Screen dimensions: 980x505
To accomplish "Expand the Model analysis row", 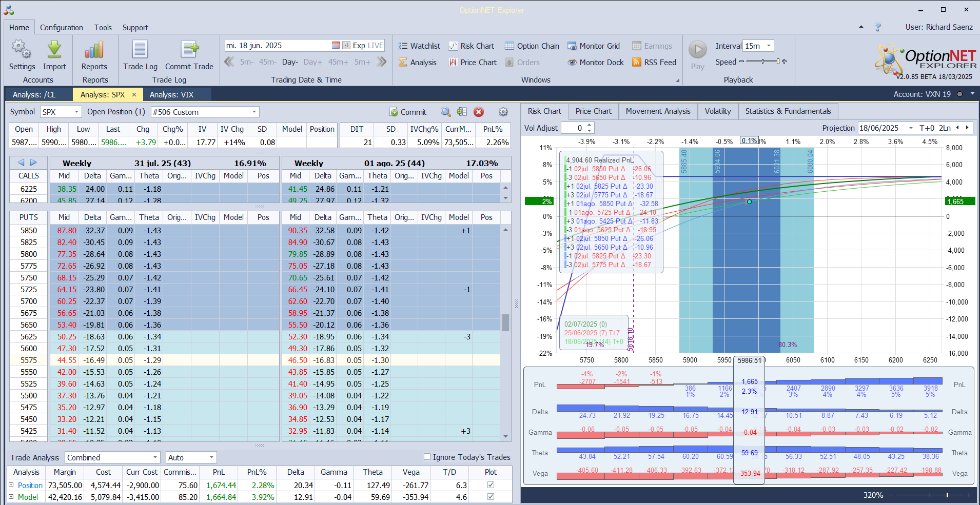I will (11, 497).
